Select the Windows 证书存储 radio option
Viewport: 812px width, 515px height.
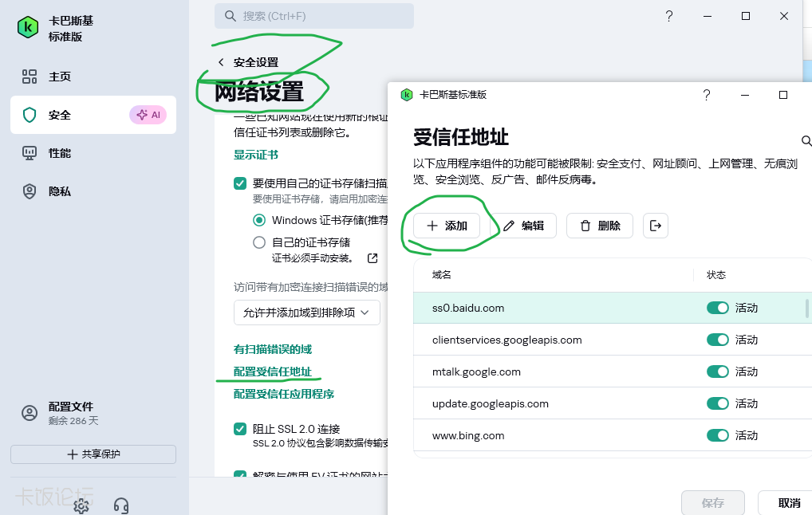(259, 221)
